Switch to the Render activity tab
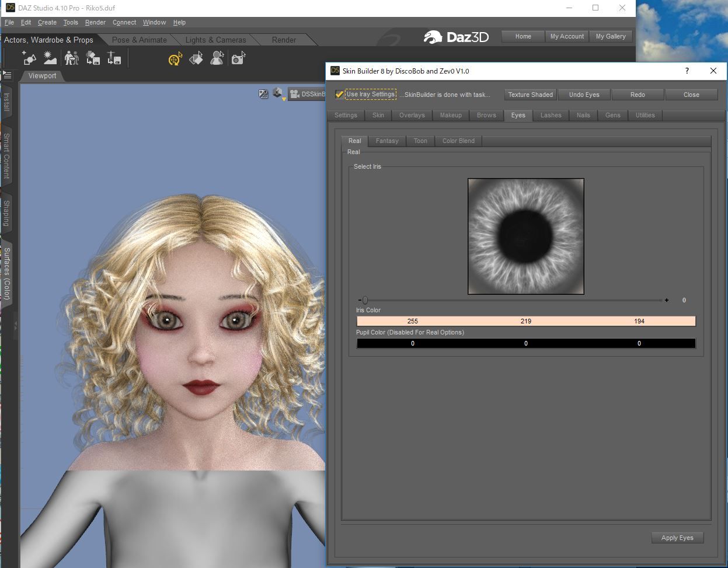The width and height of the screenshot is (728, 568). click(x=284, y=40)
